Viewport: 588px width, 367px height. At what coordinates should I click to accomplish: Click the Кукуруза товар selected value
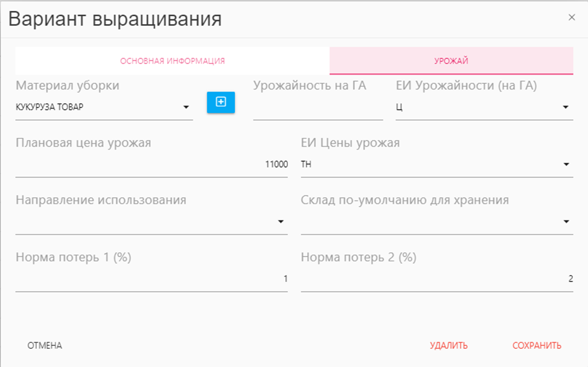coord(50,108)
